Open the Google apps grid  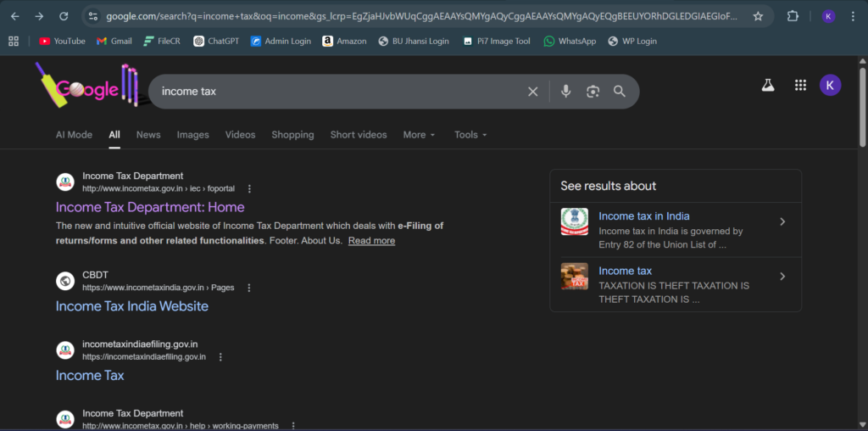[x=800, y=85]
